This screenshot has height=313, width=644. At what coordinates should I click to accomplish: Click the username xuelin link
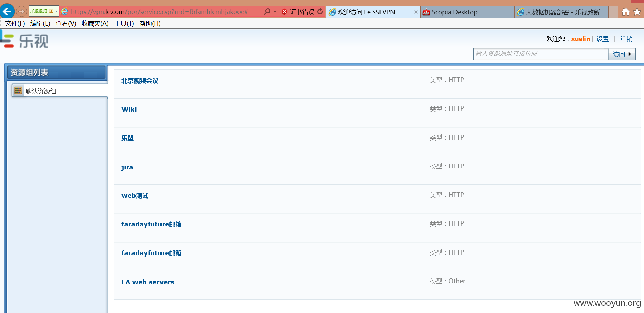[580, 39]
